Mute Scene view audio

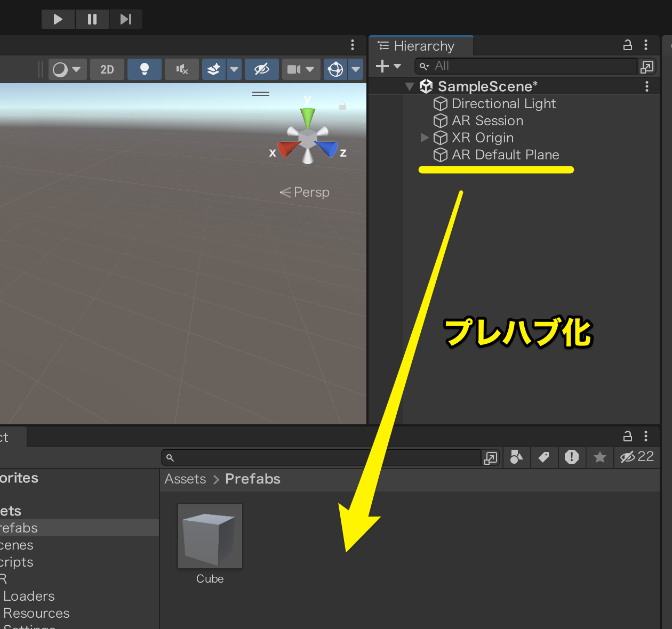(181, 69)
